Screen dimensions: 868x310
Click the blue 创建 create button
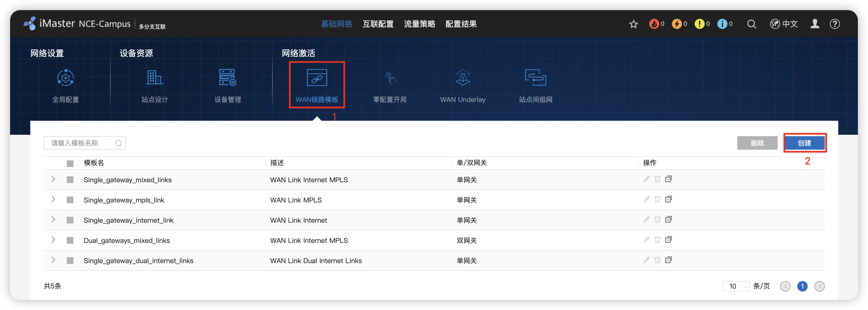[x=804, y=143]
